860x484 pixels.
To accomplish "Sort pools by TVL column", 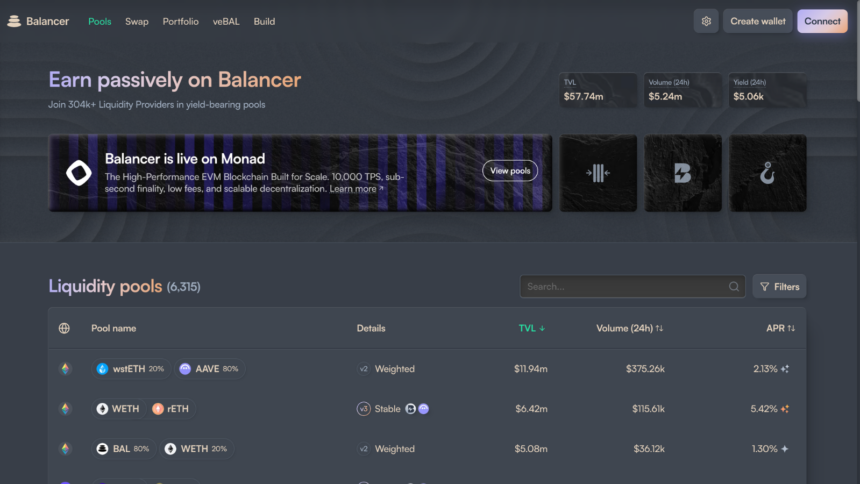I will (531, 328).
